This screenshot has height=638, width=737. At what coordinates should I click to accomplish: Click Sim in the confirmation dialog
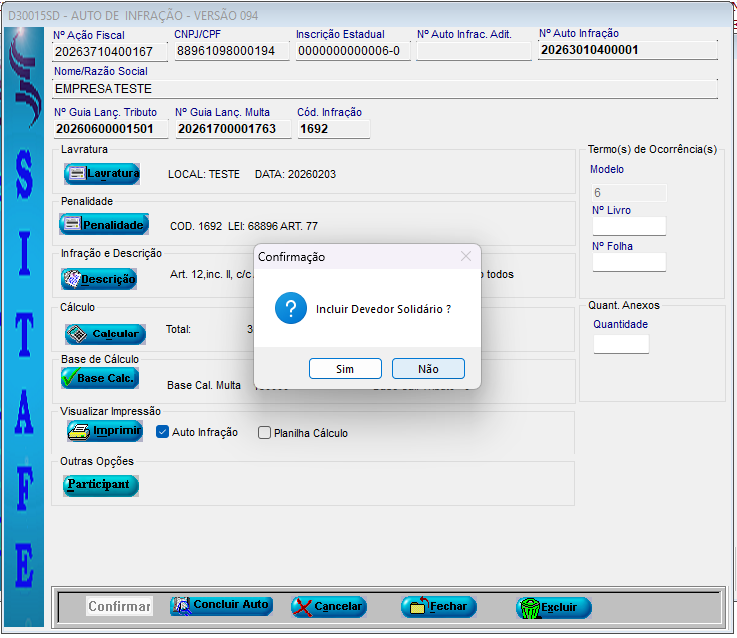click(345, 369)
